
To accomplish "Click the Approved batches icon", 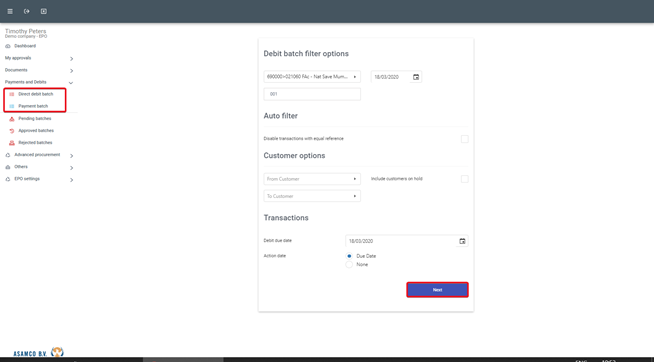I will tap(12, 131).
